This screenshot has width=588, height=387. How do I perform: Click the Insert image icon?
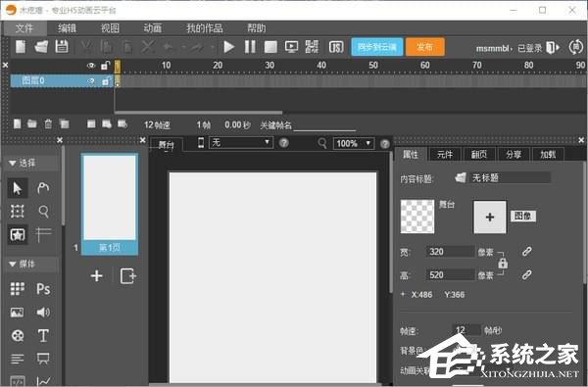17,312
